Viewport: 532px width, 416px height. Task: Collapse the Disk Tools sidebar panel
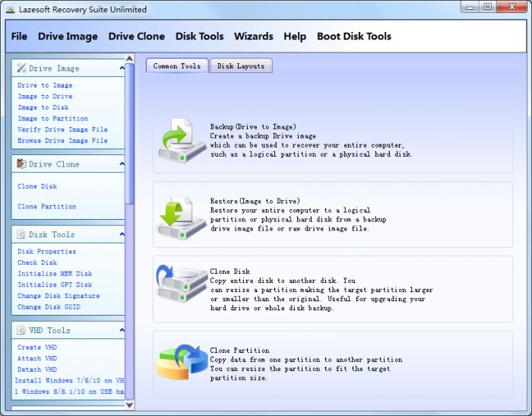pyautogui.click(x=122, y=234)
